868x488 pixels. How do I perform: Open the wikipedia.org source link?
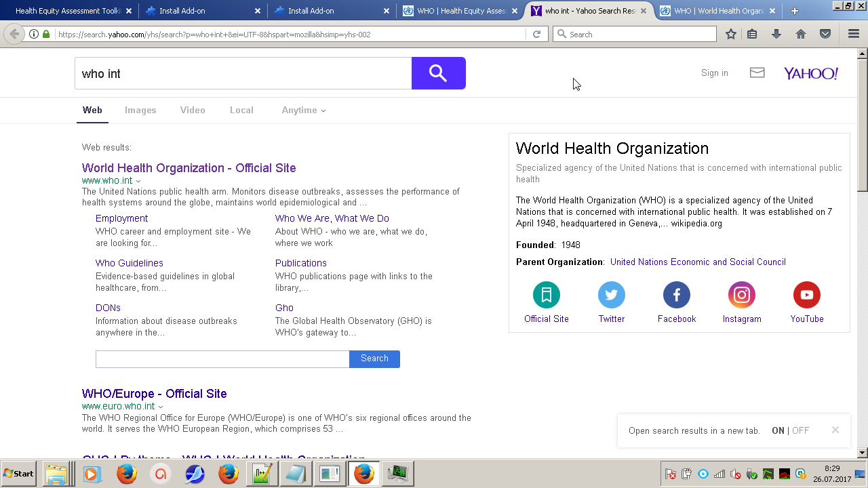[x=696, y=224]
